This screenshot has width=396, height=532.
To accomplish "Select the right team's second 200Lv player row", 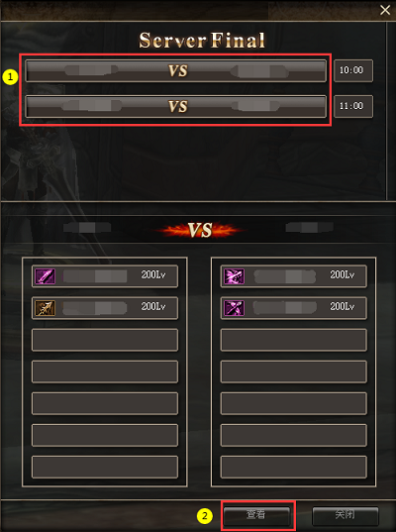I will 294,308.
